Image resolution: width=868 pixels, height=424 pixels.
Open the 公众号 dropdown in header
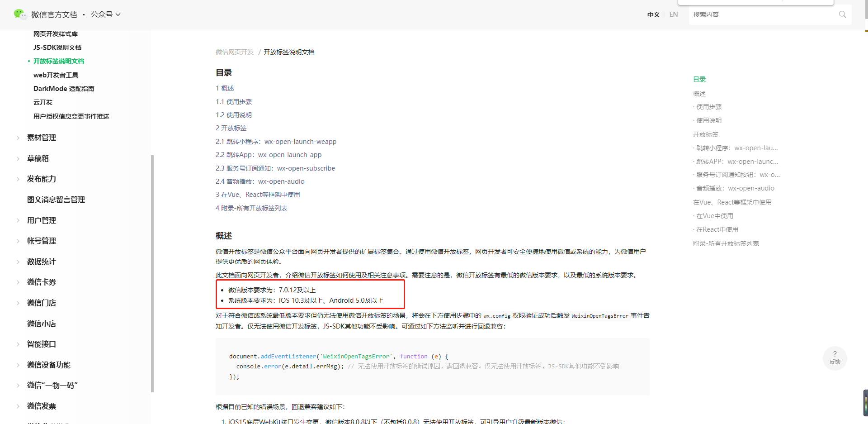(106, 14)
